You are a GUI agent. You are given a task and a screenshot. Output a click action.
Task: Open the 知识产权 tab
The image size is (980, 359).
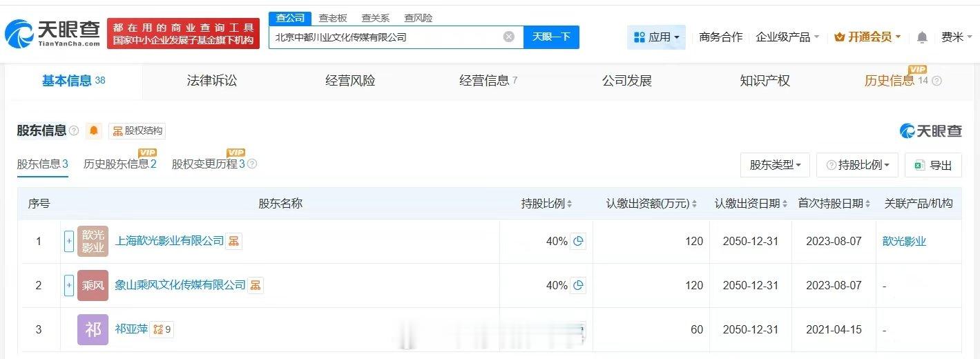pos(765,81)
